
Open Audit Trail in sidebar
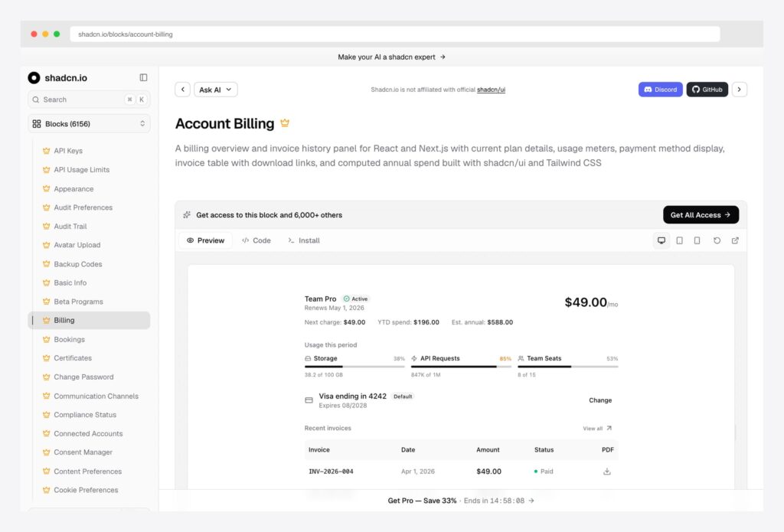point(70,227)
